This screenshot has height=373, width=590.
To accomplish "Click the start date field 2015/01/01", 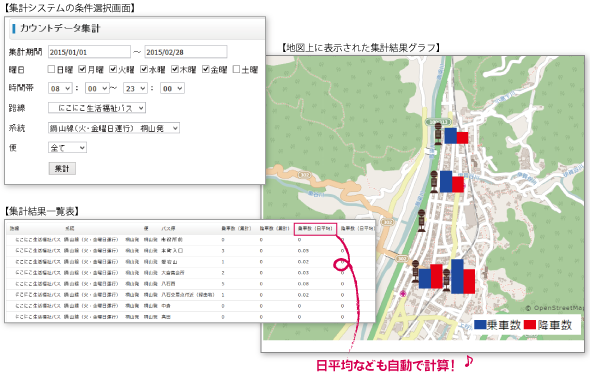I will pos(89,52).
